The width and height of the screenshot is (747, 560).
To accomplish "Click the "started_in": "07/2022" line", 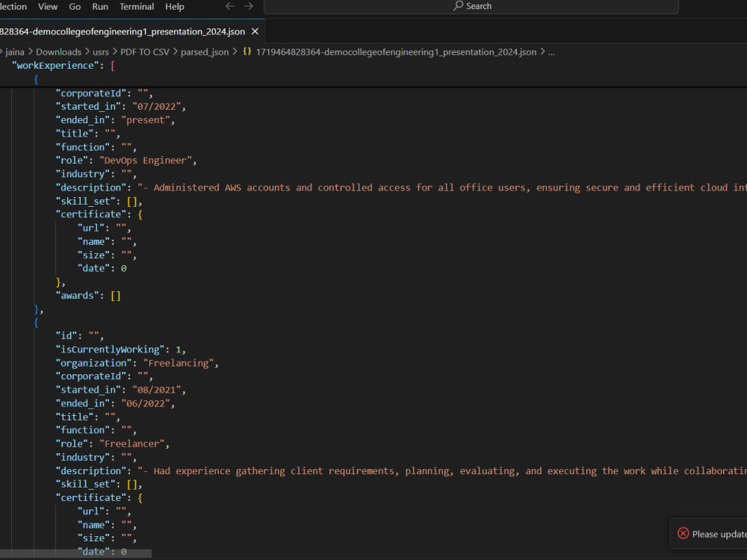I will click(120, 107).
